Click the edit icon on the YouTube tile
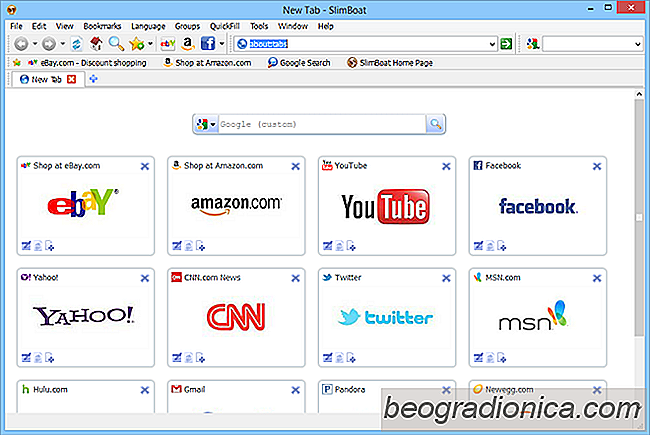The height and width of the screenshot is (435, 650). coord(327,246)
